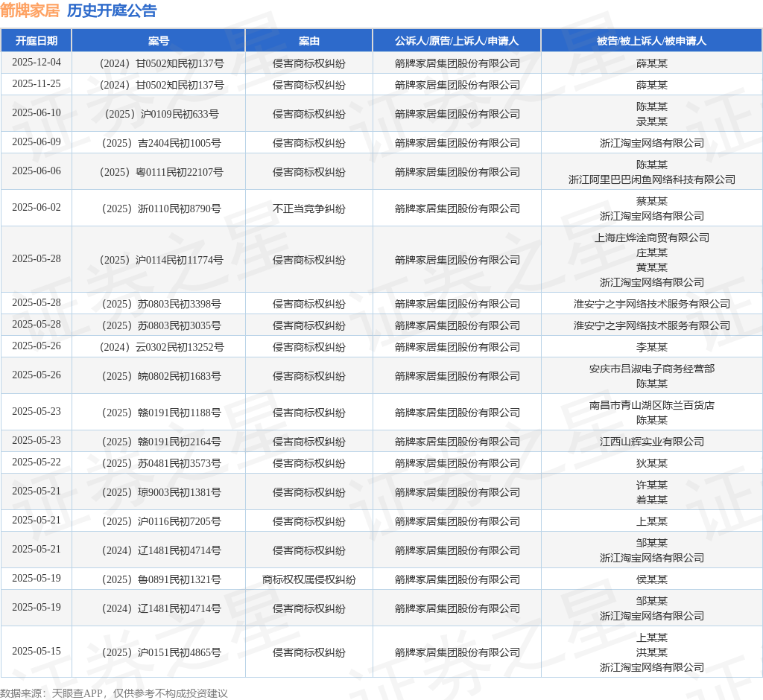Click case number (2025)苏0803民初3398号
The width and height of the screenshot is (763, 700).
162,304
